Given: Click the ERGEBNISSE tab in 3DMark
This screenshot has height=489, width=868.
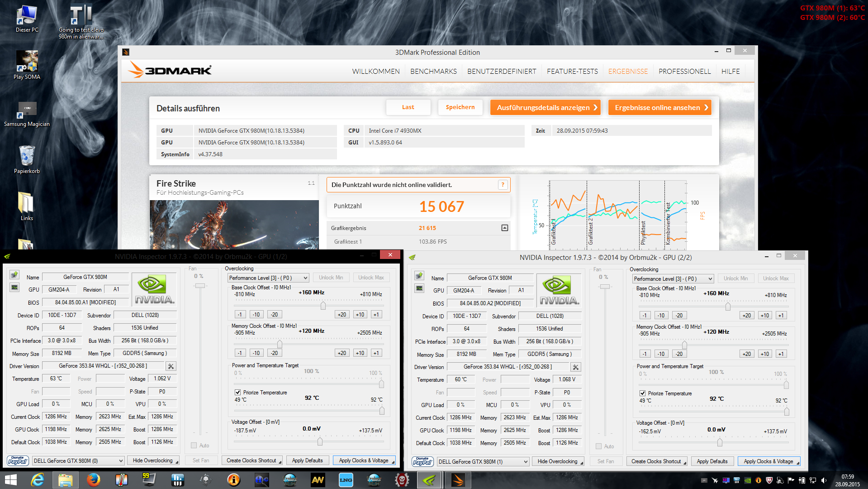Looking at the screenshot, I should (x=628, y=72).
